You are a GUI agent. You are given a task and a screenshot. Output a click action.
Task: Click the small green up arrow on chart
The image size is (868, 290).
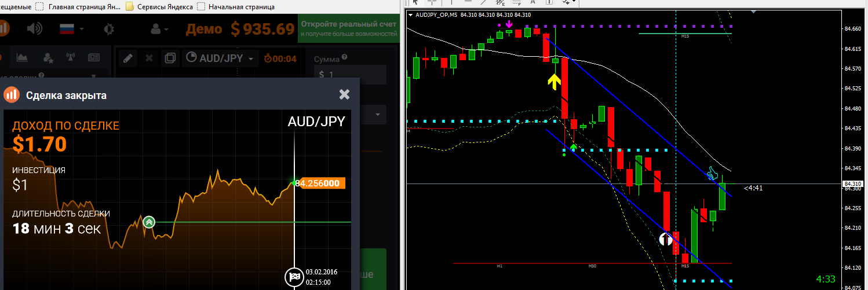tap(573, 147)
